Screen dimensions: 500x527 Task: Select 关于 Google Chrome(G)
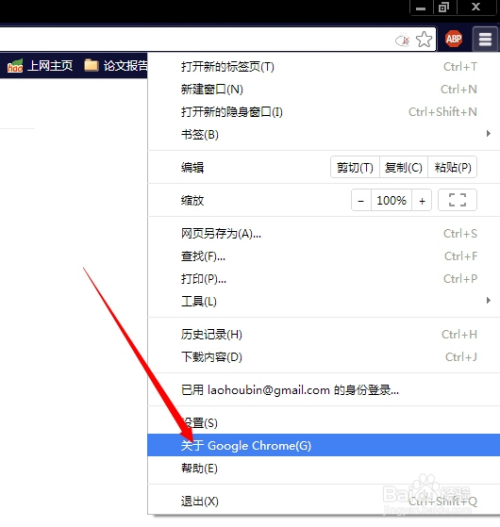coord(324,445)
